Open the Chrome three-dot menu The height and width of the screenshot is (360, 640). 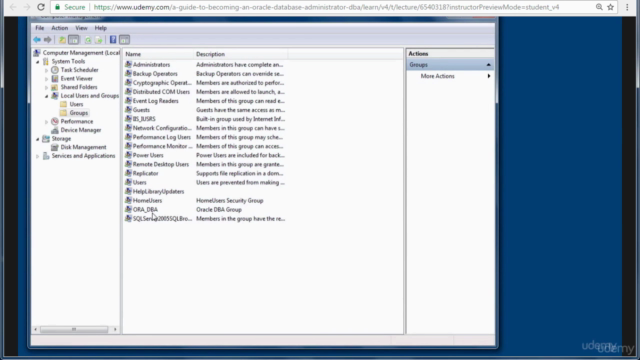(627, 7)
